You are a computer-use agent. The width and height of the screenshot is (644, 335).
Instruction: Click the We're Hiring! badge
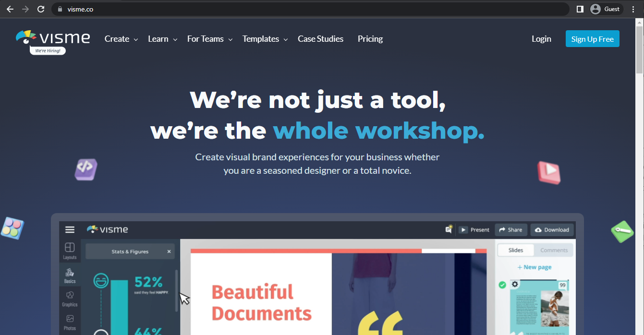48,50
